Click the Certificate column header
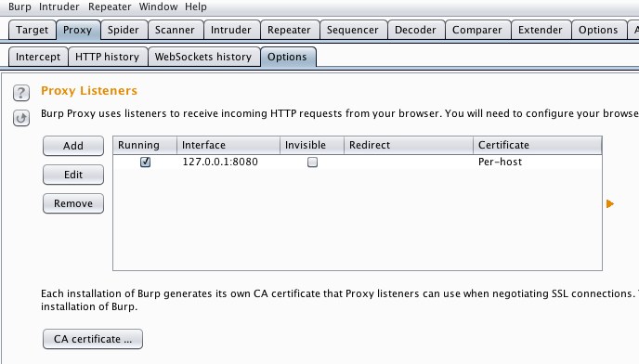Screen dimensions: 639x364 538,145
